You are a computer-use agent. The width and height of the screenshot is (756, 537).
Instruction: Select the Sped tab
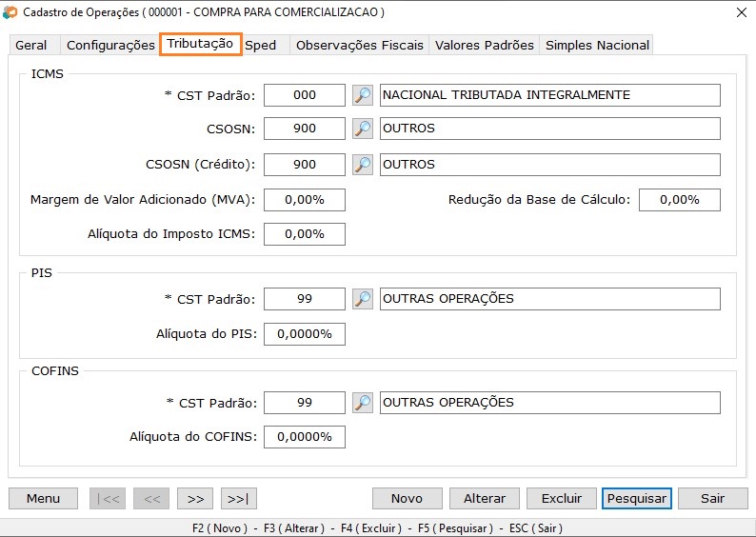pyautogui.click(x=262, y=46)
